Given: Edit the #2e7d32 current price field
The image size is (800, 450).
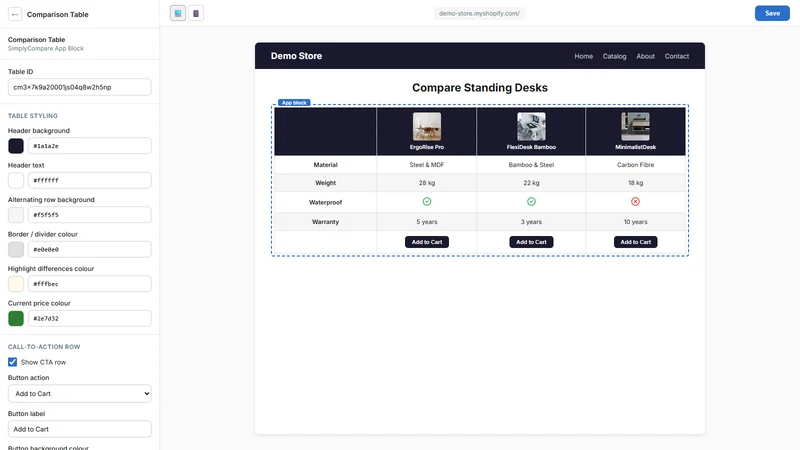Looking at the screenshot, I should point(90,318).
